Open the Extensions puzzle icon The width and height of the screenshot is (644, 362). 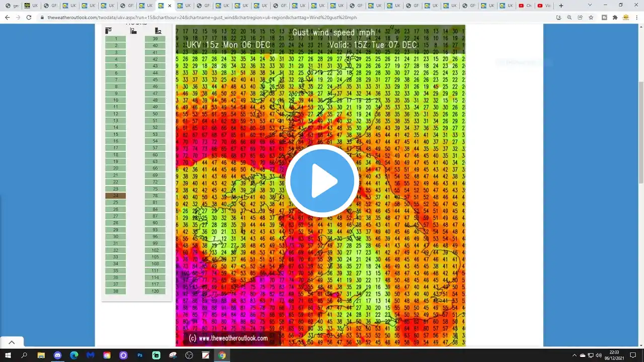[615, 17]
